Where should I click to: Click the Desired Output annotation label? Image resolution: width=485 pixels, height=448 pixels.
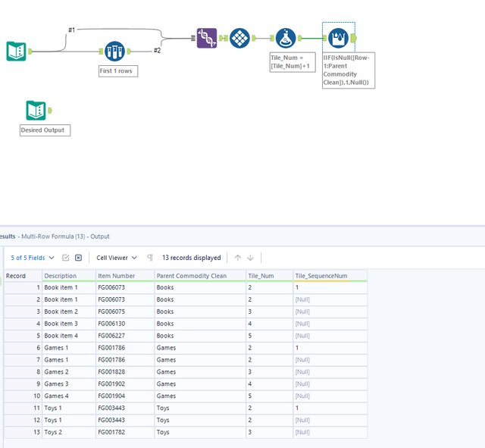(x=45, y=130)
